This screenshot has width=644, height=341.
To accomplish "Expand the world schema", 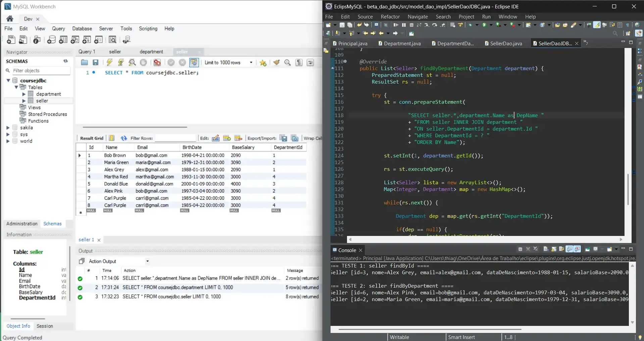I will 8,141.
